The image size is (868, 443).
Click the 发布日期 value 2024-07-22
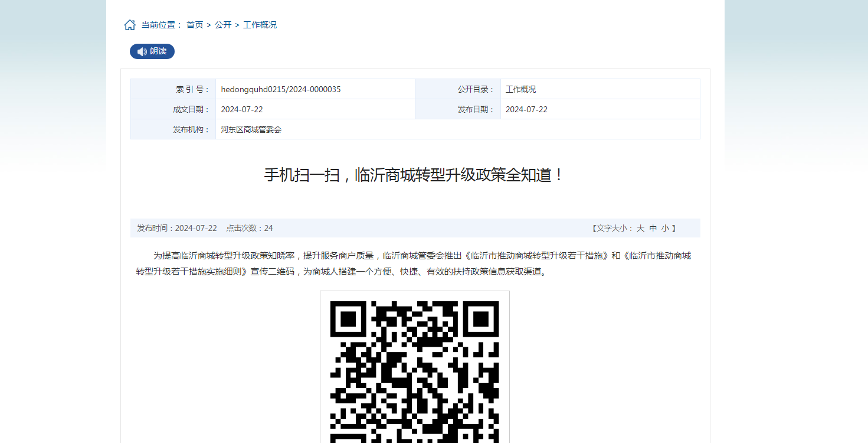point(526,109)
